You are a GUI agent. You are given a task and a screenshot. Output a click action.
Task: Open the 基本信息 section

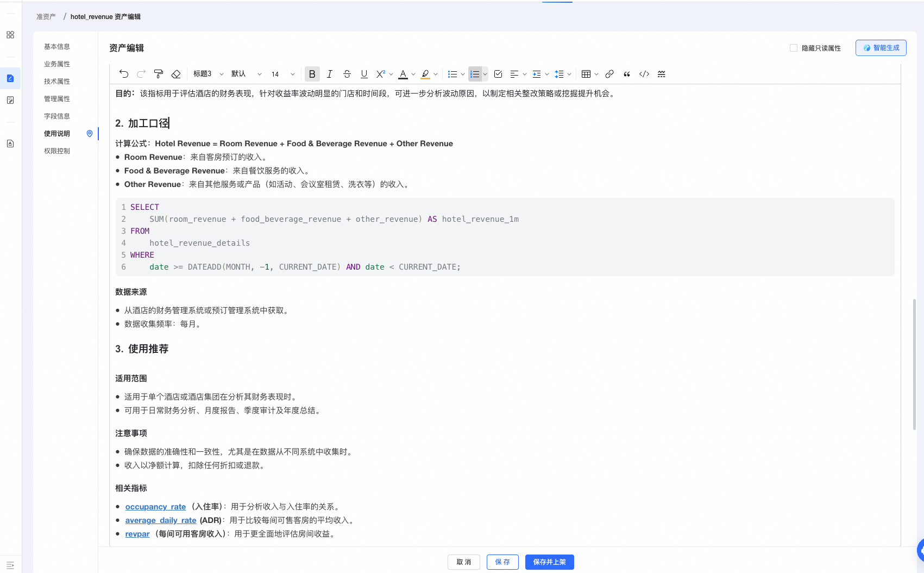(56, 46)
